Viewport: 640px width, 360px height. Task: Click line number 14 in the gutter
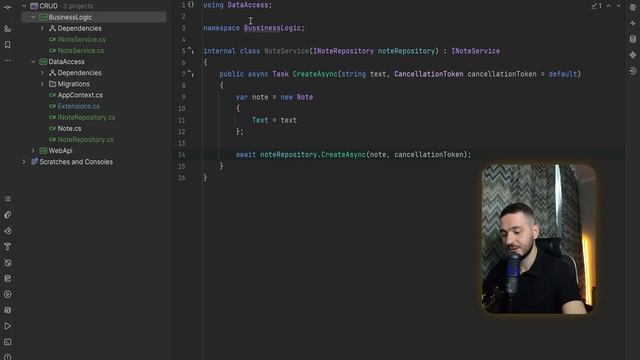click(x=182, y=155)
